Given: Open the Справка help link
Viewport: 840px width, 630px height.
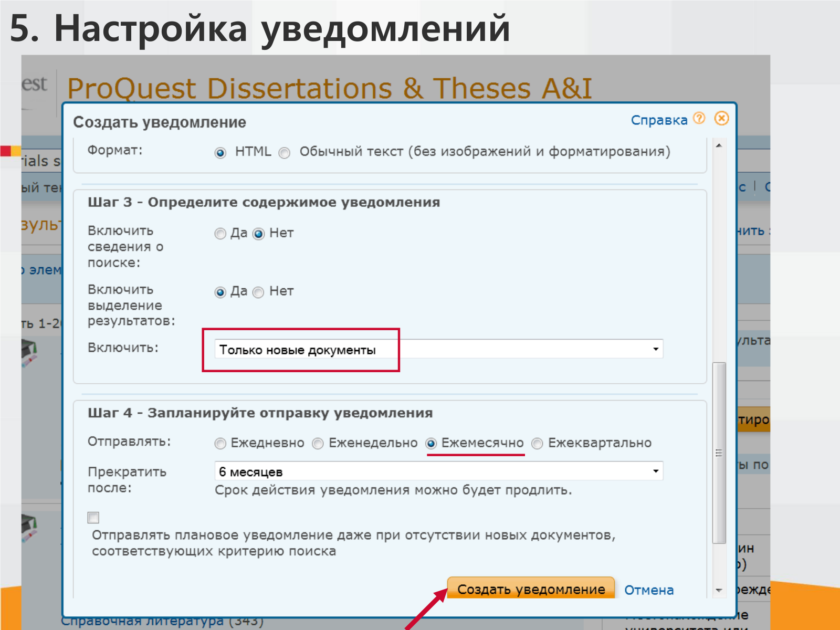Looking at the screenshot, I should [659, 120].
